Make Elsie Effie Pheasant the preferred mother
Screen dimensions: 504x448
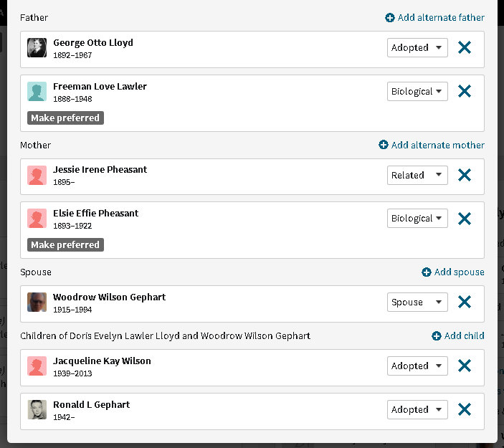[65, 244]
